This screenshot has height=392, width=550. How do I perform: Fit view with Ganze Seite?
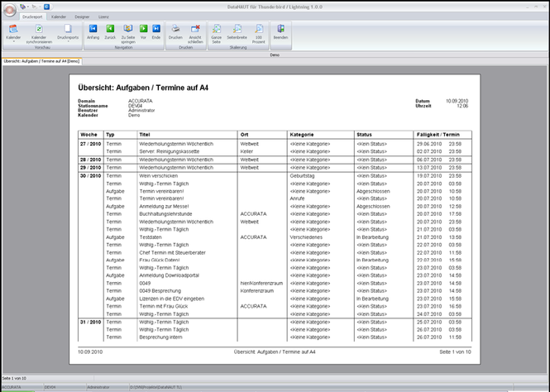coord(217,34)
